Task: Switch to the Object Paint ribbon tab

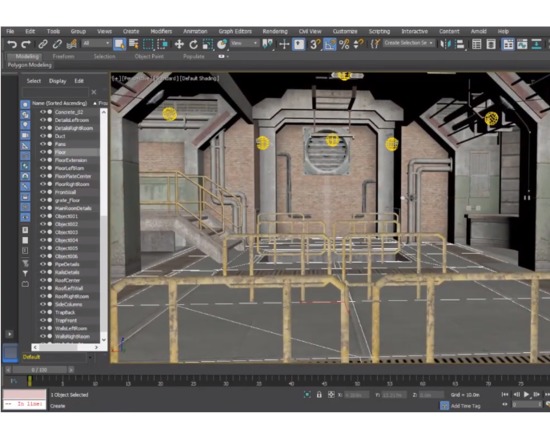Action: pos(149,56)
